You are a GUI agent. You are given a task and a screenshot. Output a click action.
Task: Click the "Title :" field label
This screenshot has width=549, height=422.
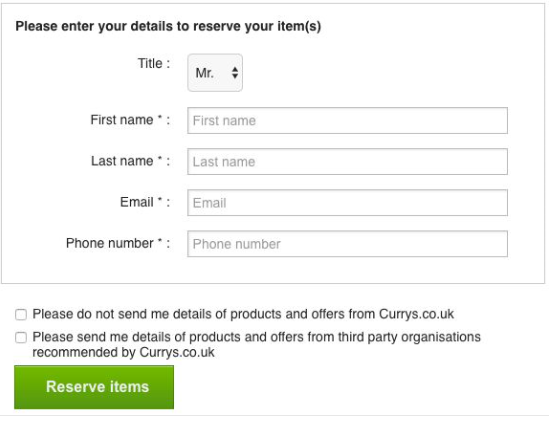point(154,63)
